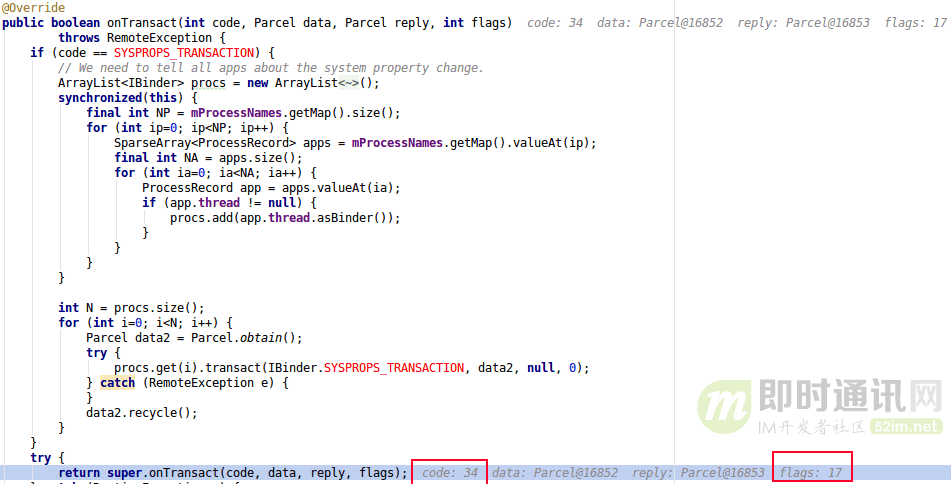Click 'data: Parcel@16852' hint on the highlighted return line
The height and width of the screenshot is (484, 951).
[555, 473]
